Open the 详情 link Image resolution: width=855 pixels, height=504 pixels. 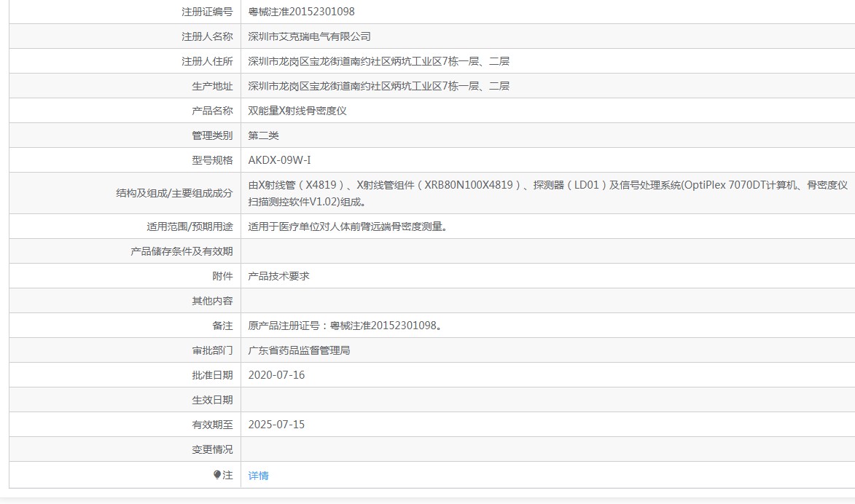[258, 476]
